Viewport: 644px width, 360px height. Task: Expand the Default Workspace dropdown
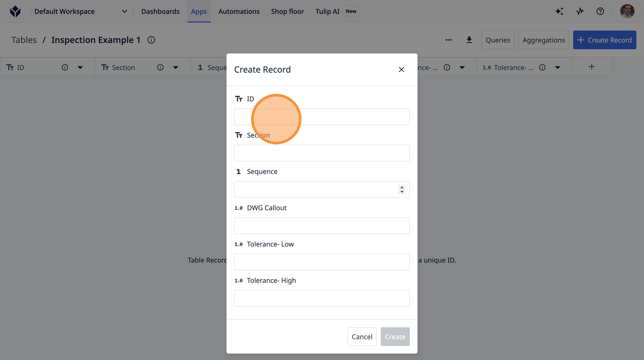coord(124,11)
